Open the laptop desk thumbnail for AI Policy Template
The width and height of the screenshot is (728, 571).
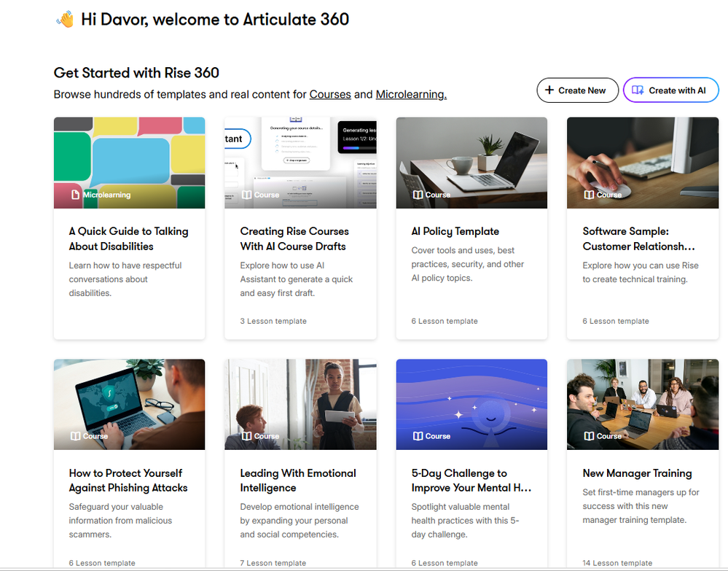[471, 163]
